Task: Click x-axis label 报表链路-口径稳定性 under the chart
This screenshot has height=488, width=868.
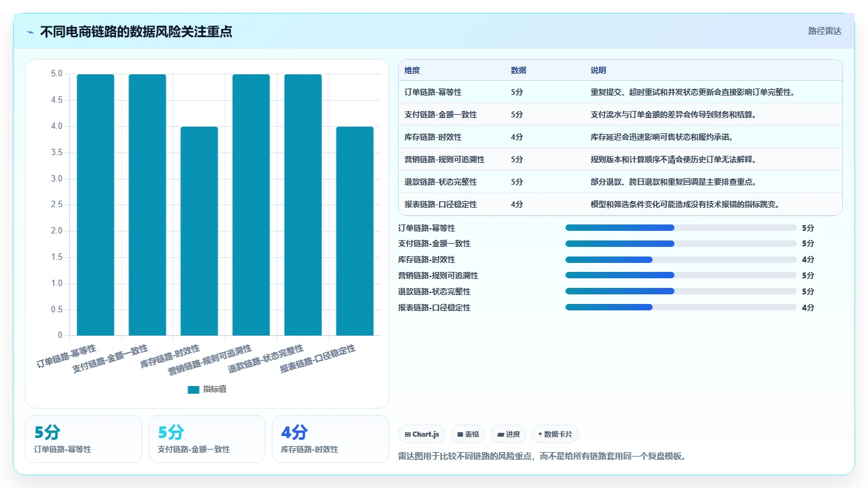Action: 318,359
